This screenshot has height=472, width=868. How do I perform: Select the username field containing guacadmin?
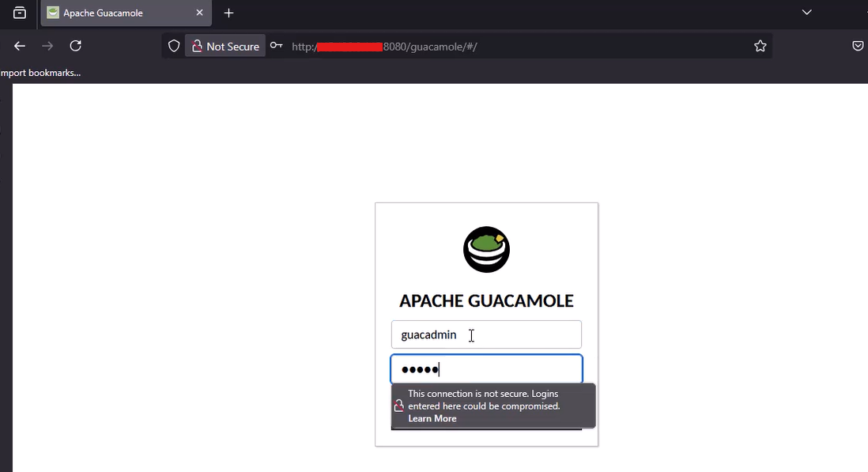(x=487, y=334)
